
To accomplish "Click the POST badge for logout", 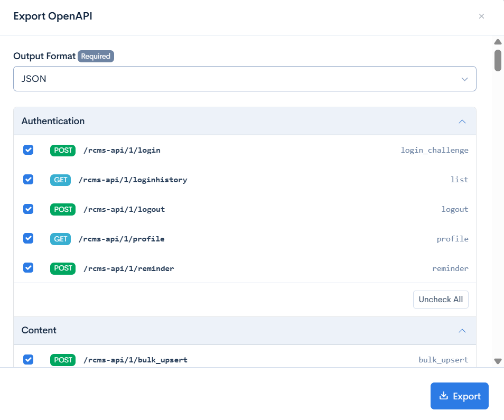I will 63,210.
